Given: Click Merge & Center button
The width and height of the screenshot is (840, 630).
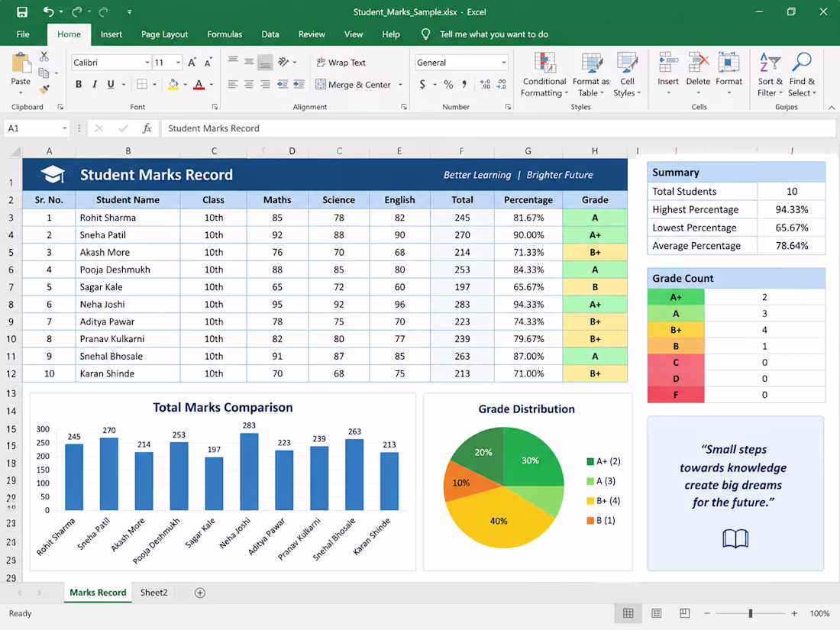Looking at the screenshot, I should pos(353,84).
